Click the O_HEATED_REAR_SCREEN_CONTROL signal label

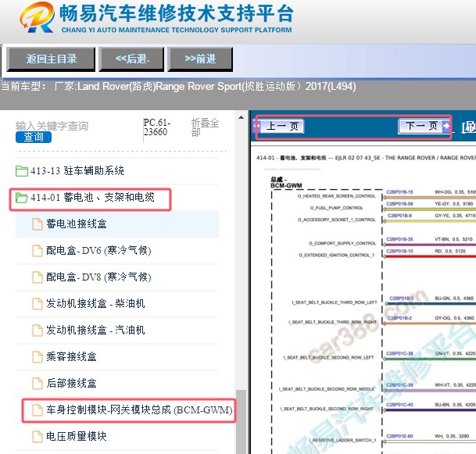(336, 196)
